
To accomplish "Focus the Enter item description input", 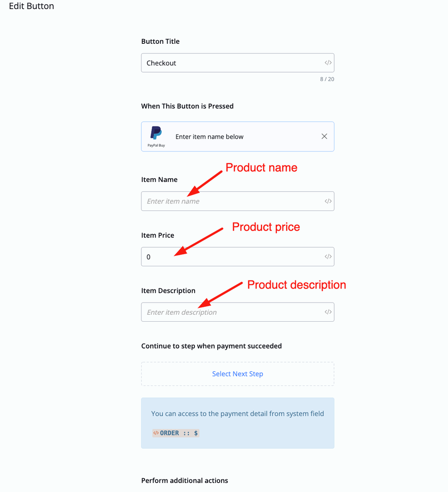I will coord(232,312).
